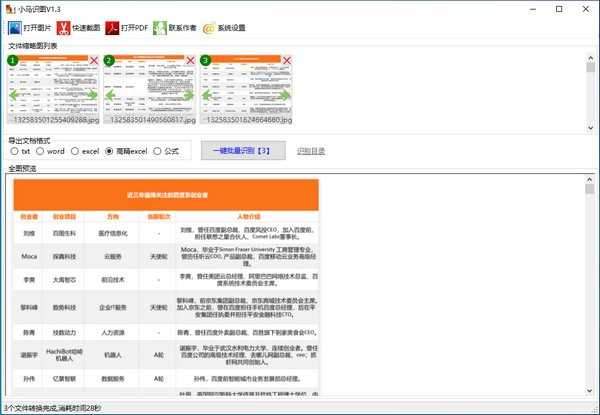Click the 全图预览 label
Screen dimensions: 600x415
(x=22, y=168)
